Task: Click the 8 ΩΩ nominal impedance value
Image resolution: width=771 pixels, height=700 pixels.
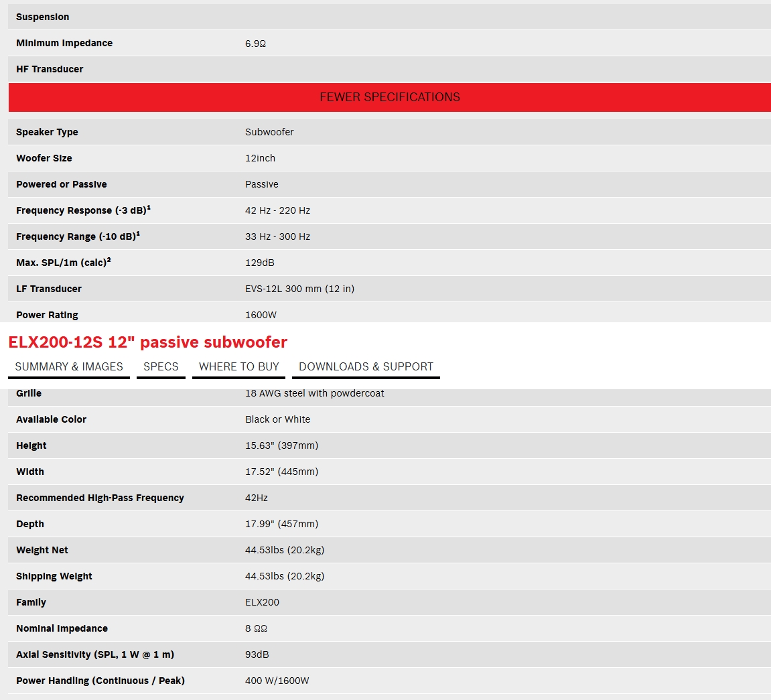Action: tap(256, 629)
